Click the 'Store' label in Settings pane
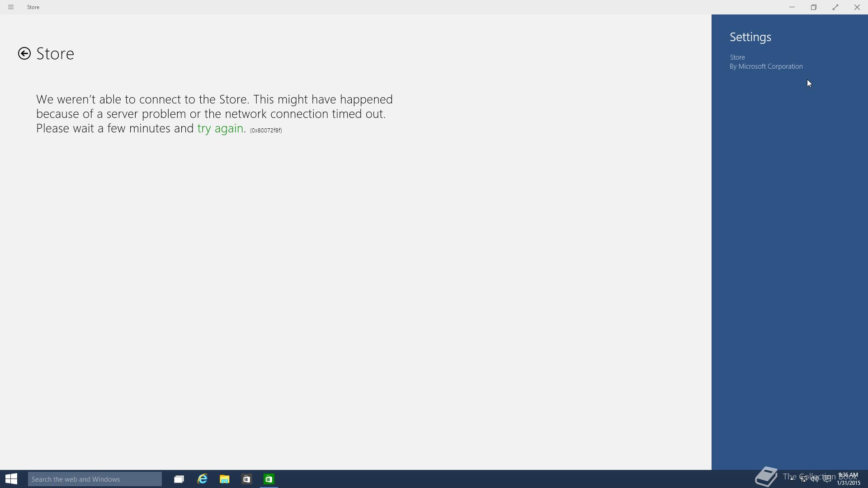 click(737, 57)
